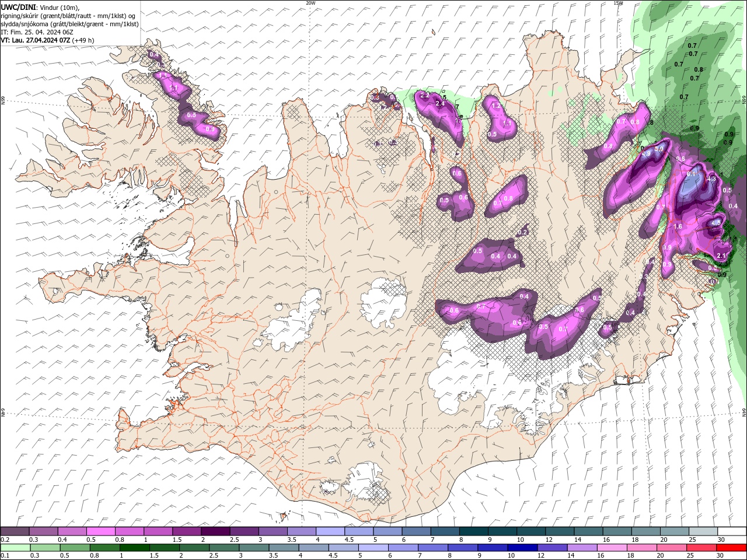747x560 pixels.
Task: Click the bright red swatch ending rain legend
Action: tap(730, 548)
